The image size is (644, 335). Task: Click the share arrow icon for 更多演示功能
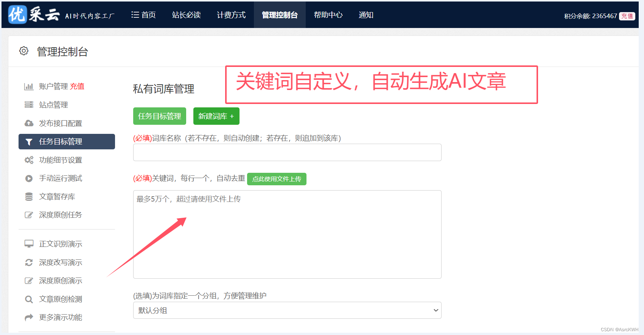(29, 318)
